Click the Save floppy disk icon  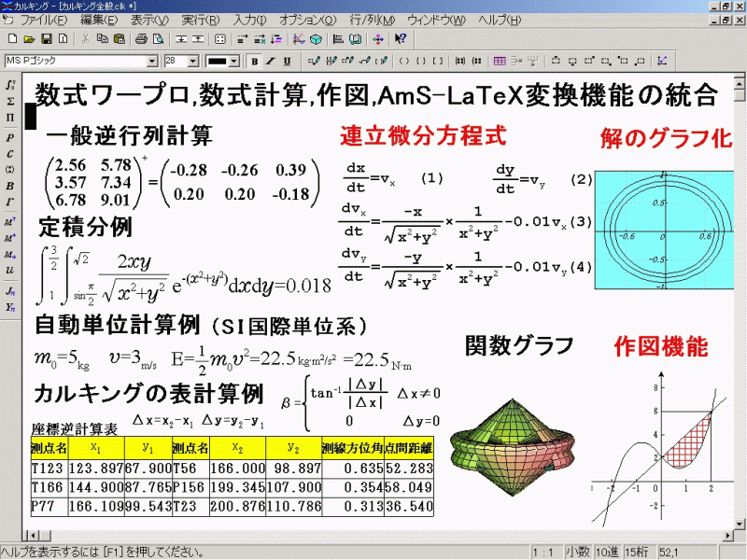point(44,39)
